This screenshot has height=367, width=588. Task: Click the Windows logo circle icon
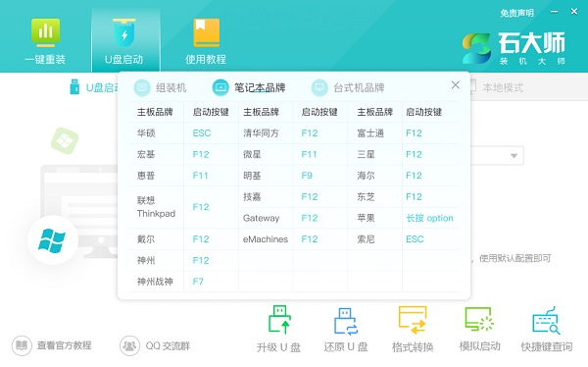tap(53, 240)
